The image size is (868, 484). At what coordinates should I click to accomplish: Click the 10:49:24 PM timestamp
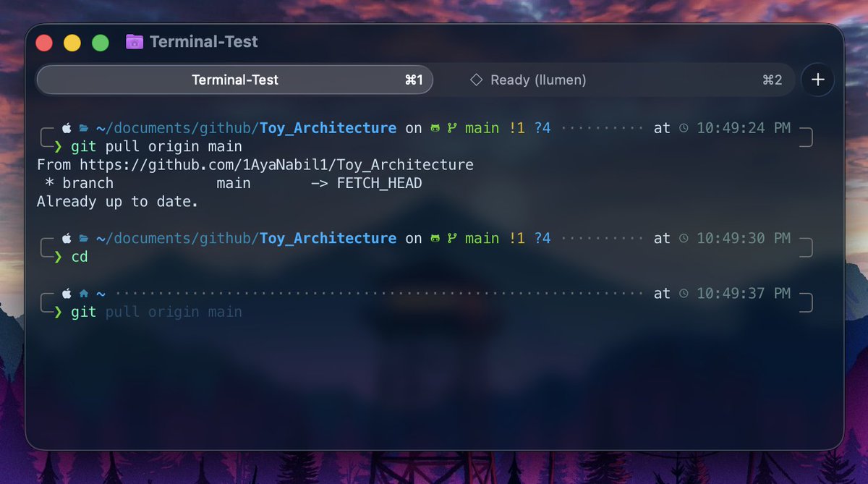744,128
